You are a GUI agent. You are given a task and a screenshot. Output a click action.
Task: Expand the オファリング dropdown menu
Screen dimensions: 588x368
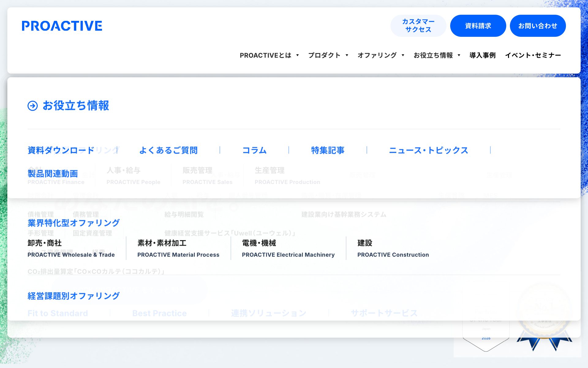pyautogui.click(x=381, y=56)
